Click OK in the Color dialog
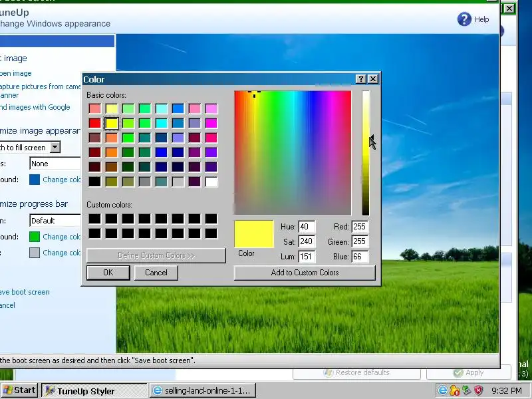 click(x=108, y=273)
